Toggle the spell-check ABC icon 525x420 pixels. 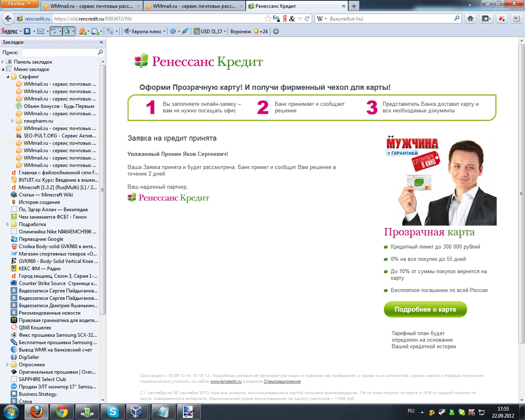[x=54, y=31]
